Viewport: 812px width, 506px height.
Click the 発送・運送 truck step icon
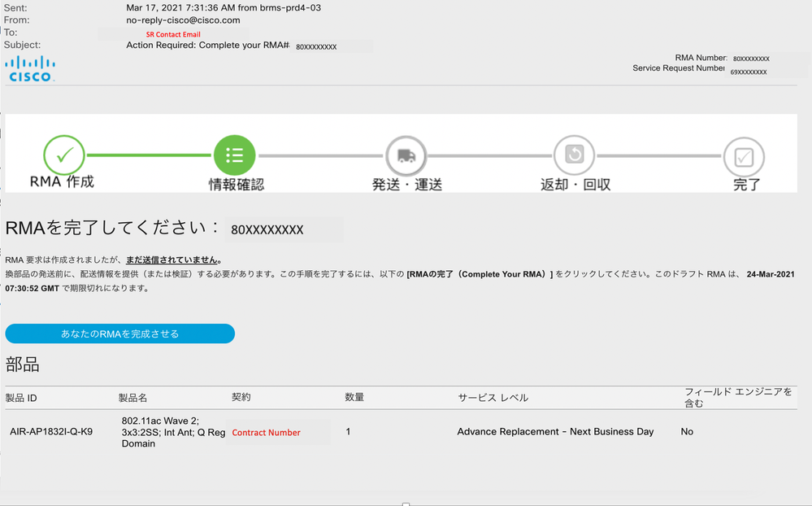point(406,155)
